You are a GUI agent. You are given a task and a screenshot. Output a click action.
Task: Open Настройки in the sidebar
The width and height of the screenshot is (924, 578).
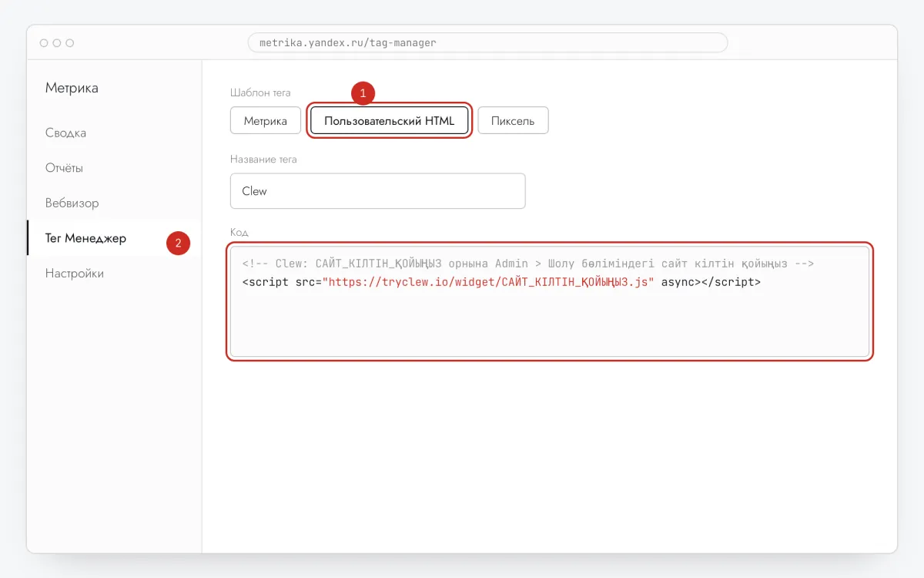pos(74,274)
